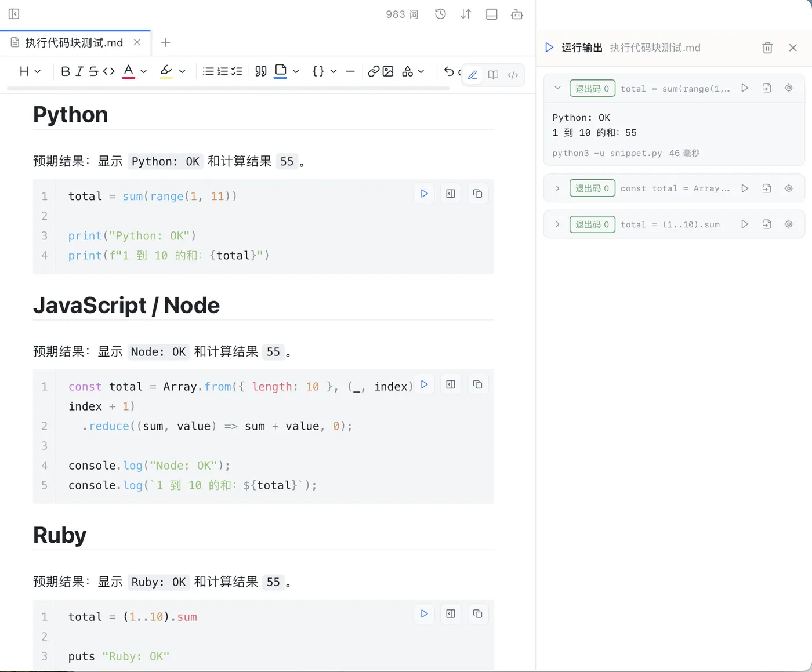The height and width of the screenshot is (672, 812).
Task: Locate (1..10).sum source block
Action: point(789,224)
